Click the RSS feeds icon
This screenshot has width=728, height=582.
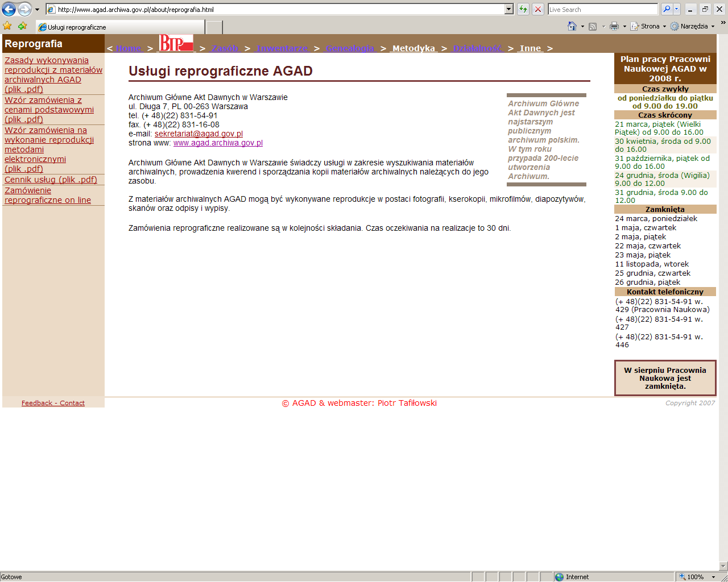[x=593, y=27]
